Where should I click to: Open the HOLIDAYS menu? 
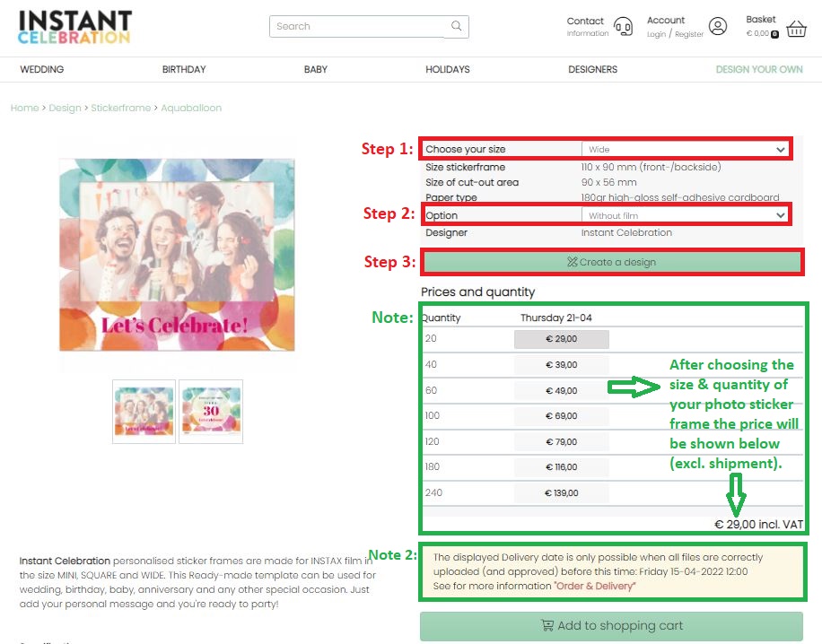pyautogui.click(x=448, y=69)
